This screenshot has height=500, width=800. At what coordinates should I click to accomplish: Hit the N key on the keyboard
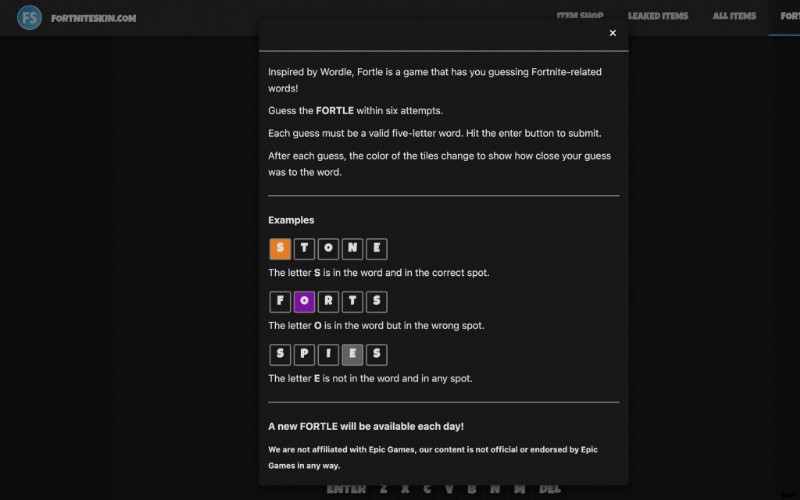[x=494, y=489]
